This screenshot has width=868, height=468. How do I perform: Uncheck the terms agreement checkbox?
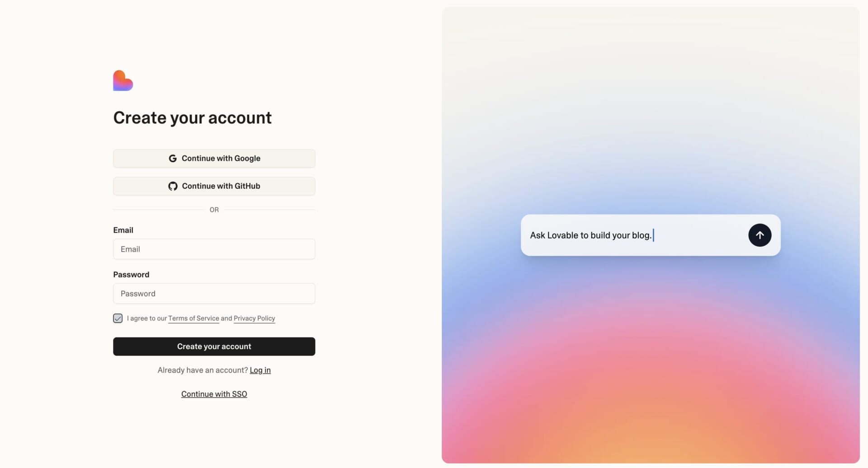pos(118,318)
